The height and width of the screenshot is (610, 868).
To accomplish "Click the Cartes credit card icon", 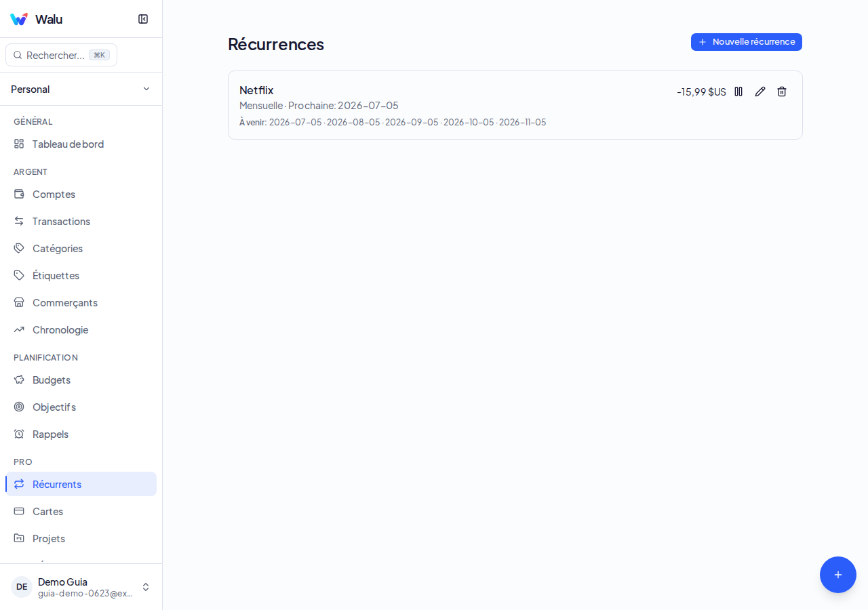I will point(19,511).
